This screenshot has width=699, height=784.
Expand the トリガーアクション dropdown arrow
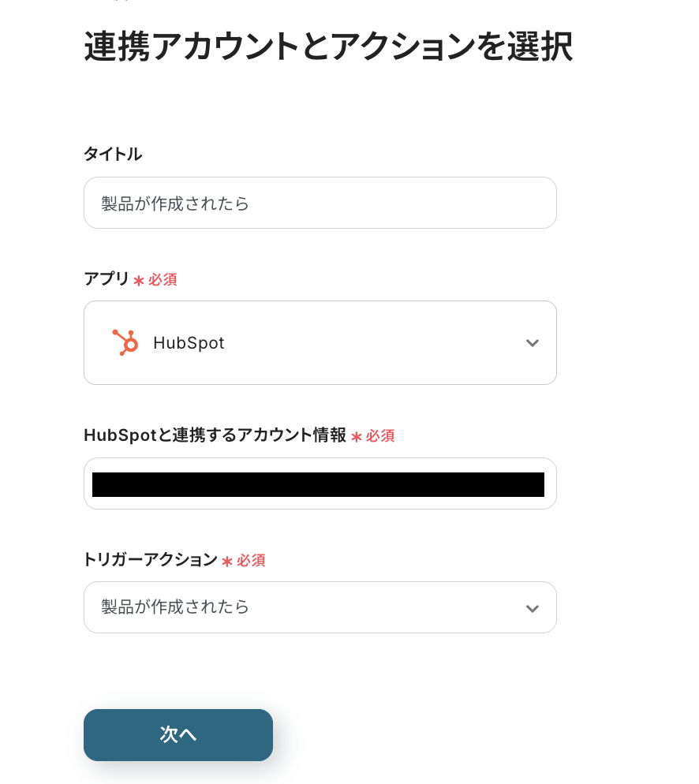pos(533,608)
